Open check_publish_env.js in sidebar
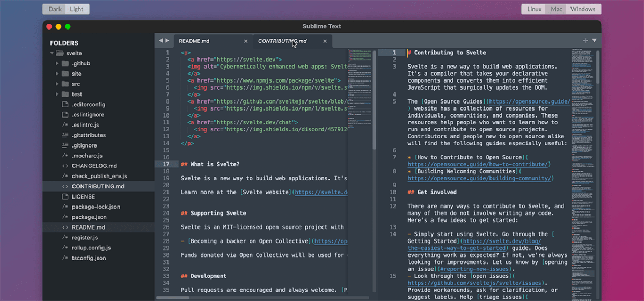 (x=98, y=176)
